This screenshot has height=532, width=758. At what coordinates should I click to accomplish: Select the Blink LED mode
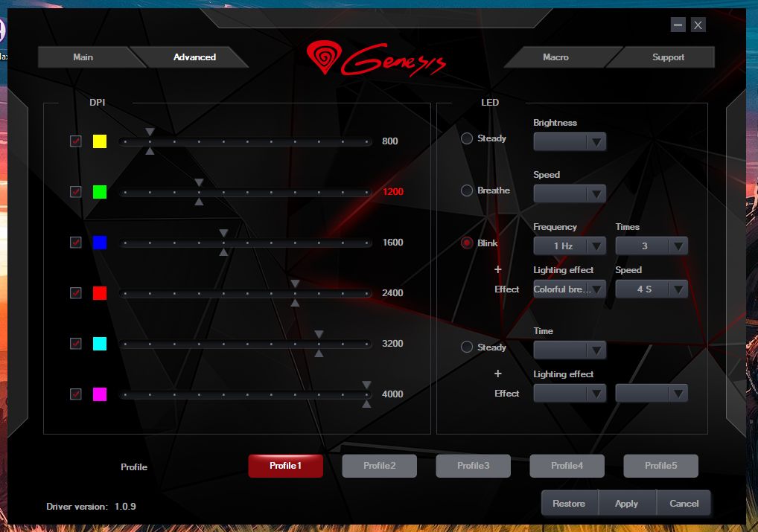(x=467, y=243)
